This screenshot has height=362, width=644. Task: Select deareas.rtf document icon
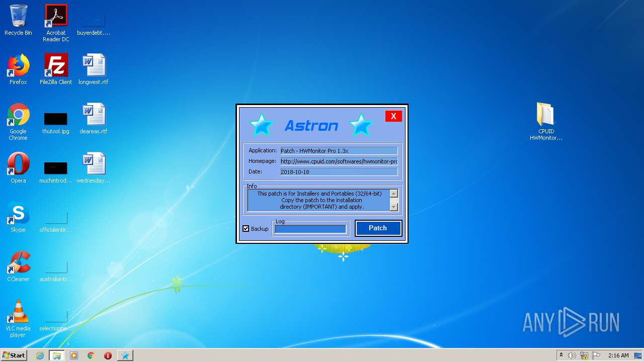[94, 119]
